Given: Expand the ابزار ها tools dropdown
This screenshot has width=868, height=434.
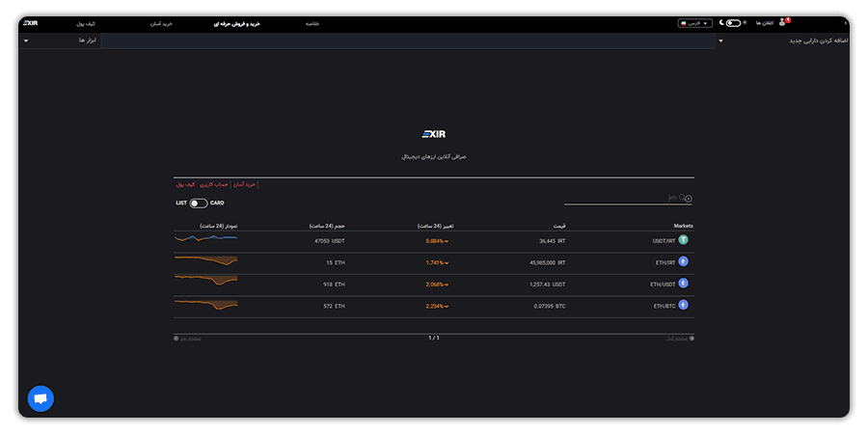Looking at the screenshot, I should (60, 41).
